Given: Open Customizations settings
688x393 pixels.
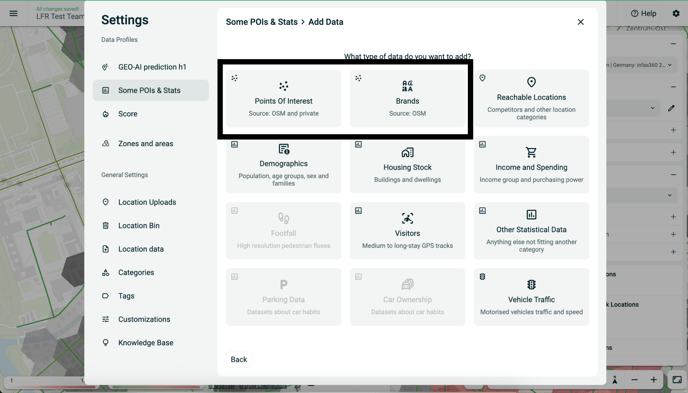Looking at the screenshot, I should [151, 319].
